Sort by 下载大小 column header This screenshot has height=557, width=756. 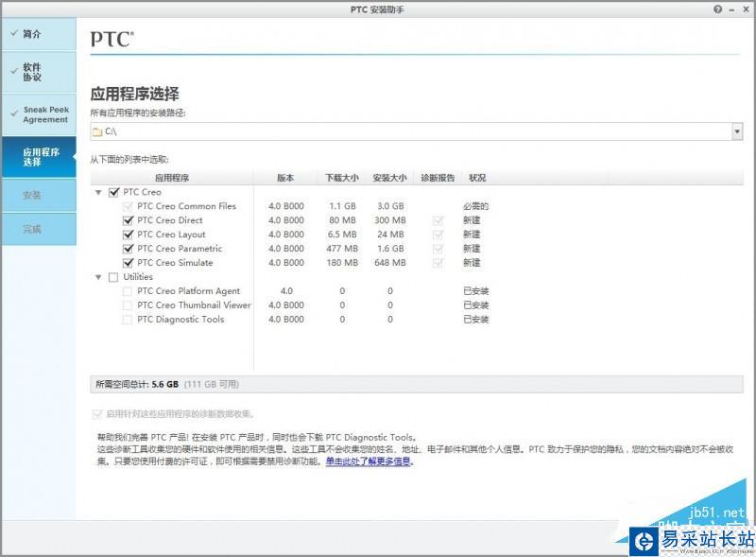coord(342,178)
